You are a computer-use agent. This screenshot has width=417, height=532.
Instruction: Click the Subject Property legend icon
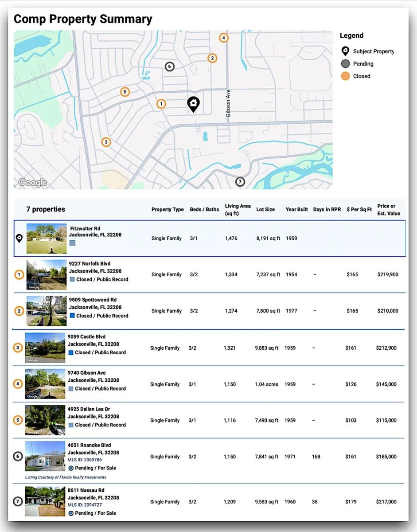tap(345, 51)
